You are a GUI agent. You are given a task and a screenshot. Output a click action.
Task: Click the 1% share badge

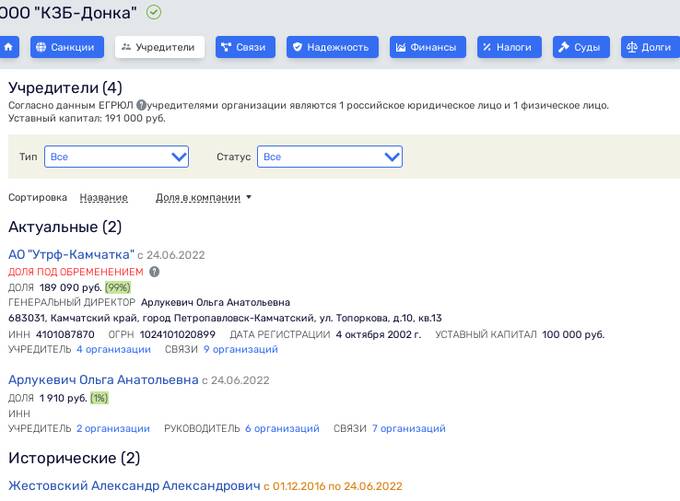click(x=99, y=398)
